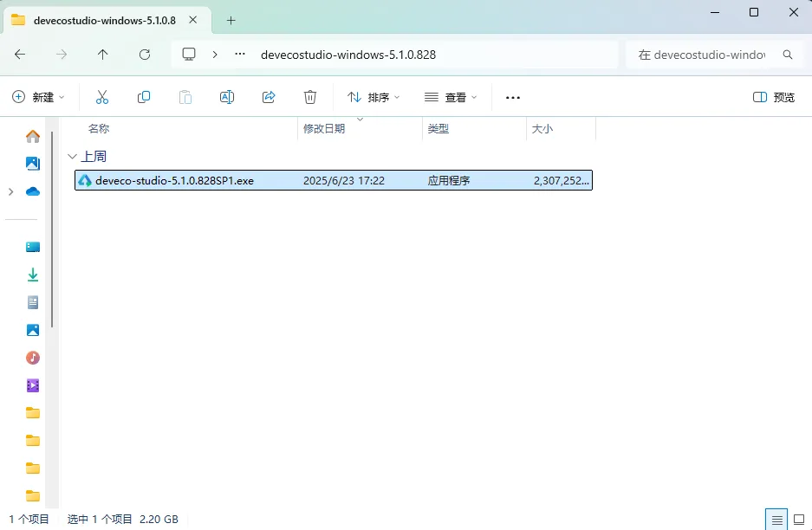812x530 pixels.
Task: Click the date 2025/6/23 17:22
Action: (344, 181)
